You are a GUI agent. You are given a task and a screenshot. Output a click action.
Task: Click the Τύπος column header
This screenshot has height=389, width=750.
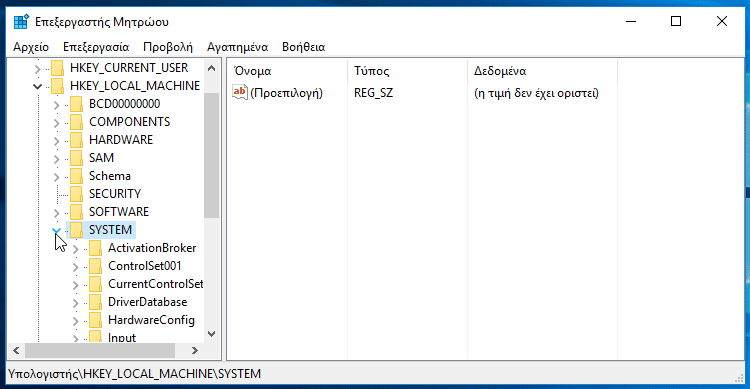coord(408,71)
